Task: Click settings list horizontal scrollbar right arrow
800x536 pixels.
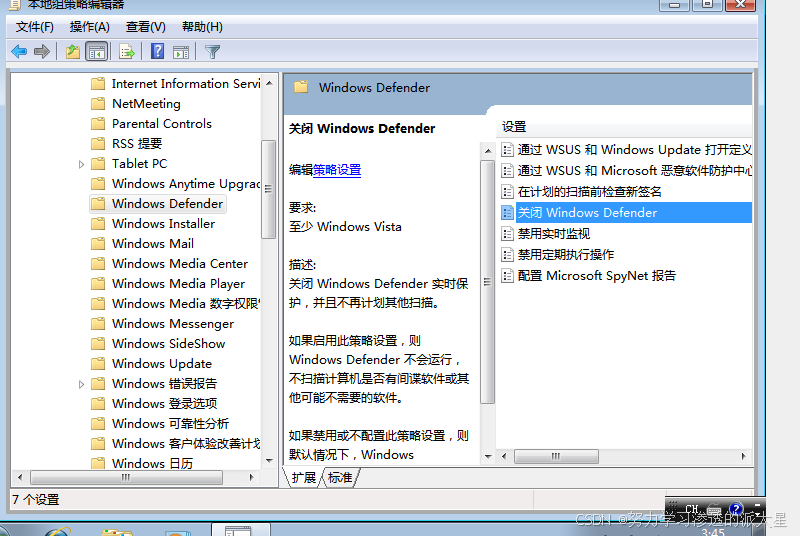Action: pos(744,456)
